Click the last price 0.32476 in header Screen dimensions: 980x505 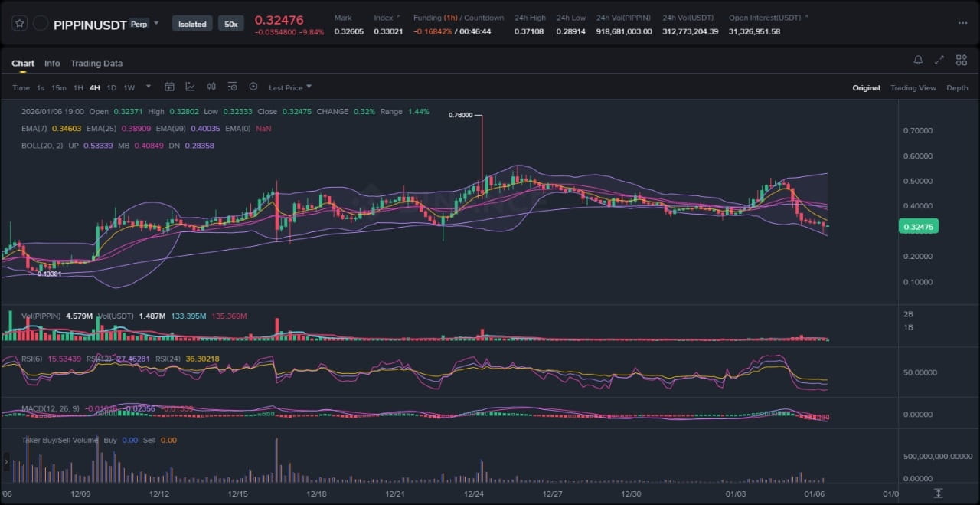point(279,20)
